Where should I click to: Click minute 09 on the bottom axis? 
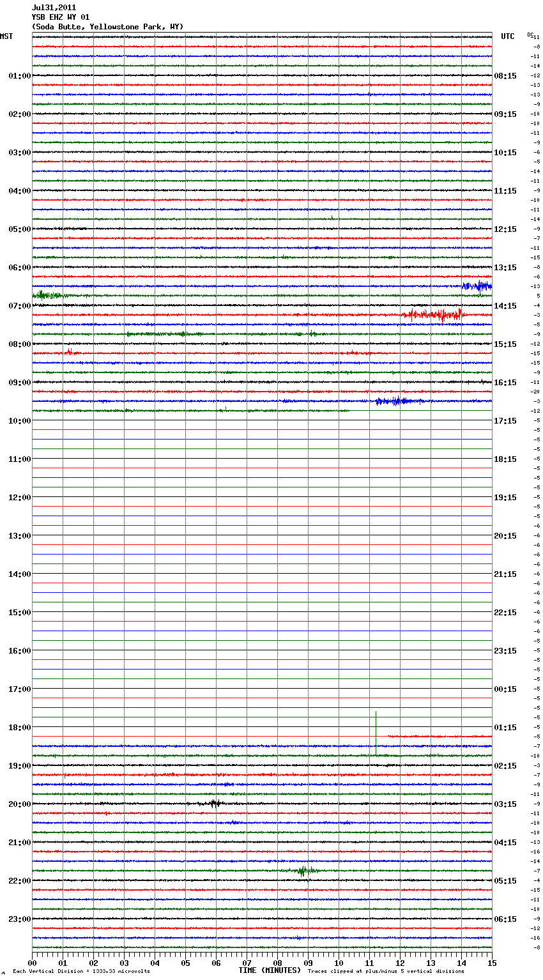pos(308,963)
